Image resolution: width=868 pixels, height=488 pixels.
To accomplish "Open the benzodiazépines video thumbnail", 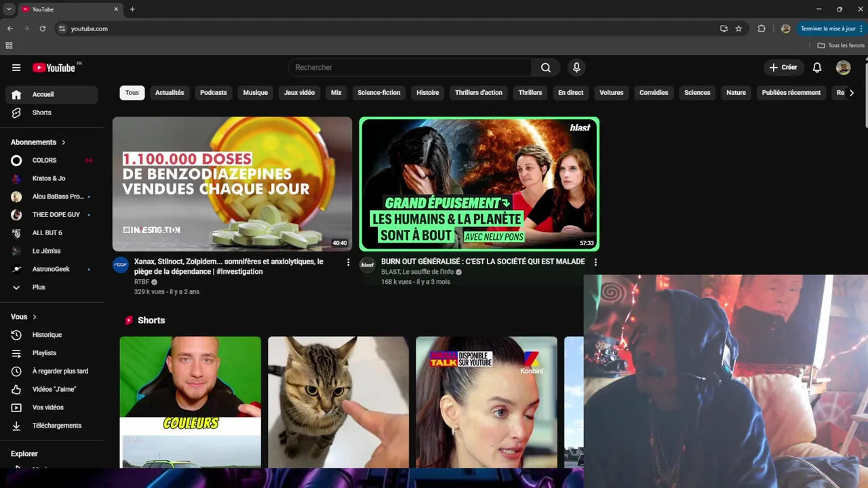I will 232,184.
